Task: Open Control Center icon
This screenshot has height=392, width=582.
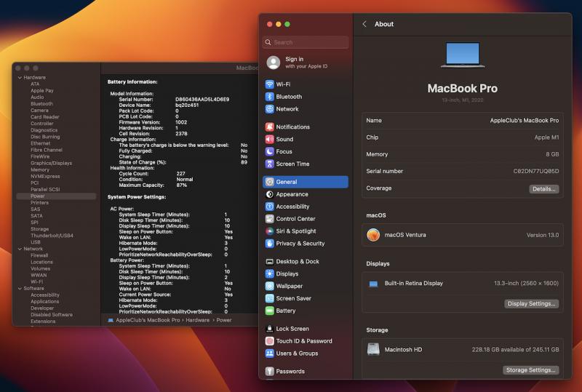Action: click(269, 219)
